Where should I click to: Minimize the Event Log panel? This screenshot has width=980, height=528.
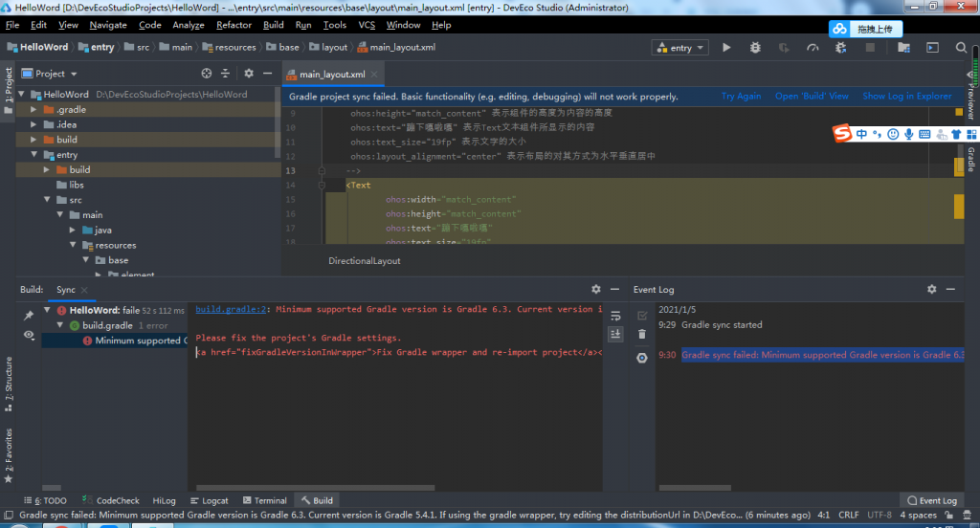[950, 289]
